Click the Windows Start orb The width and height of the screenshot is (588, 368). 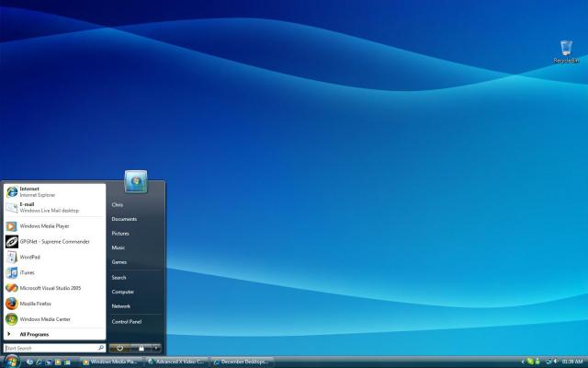12,361
